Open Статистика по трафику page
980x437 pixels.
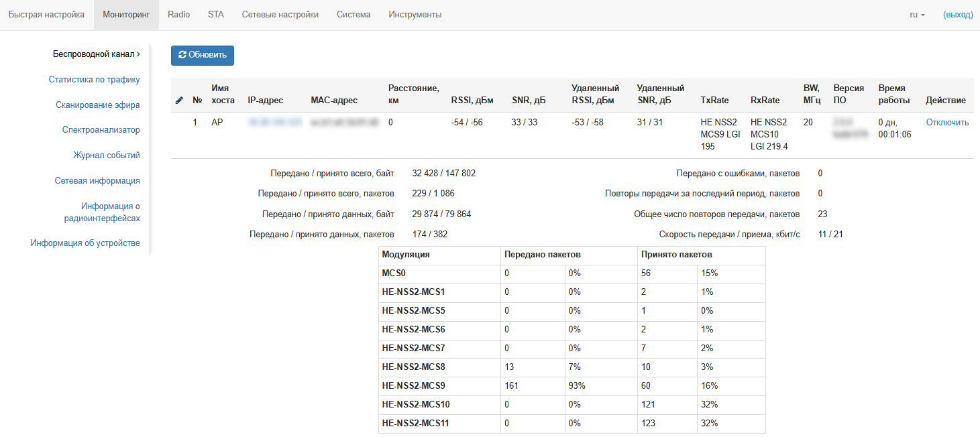[x=94, y=80]
